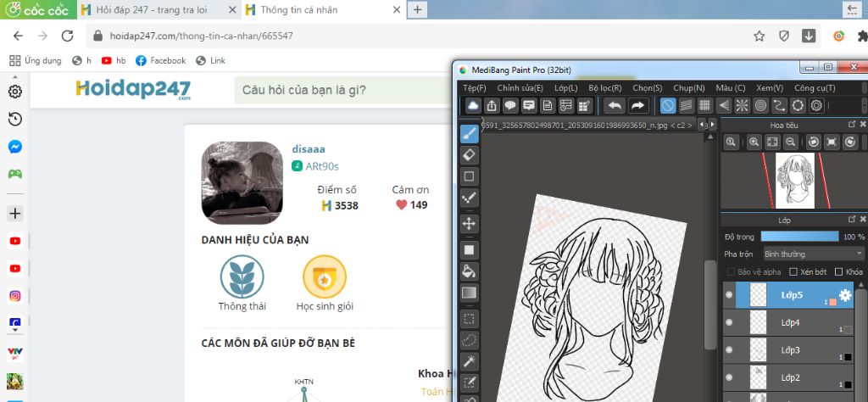Screen dimensions: 868x402
Task: Check the Khóa lock checkbox
Action: tap(838, 272)
